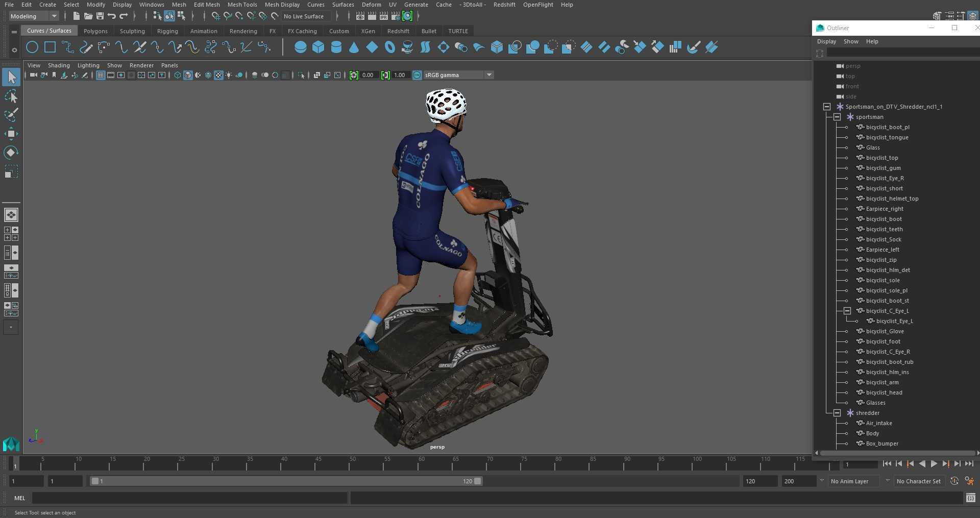Screen dimensions: 980x518
Task: Create a NURBS torus primitive
Action: pos(390,47)
